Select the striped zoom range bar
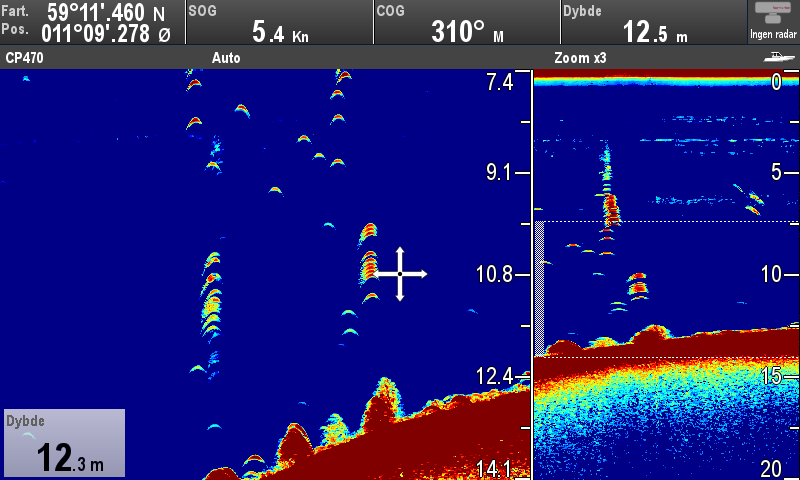Viewport: 800px width, 480px height. (539, 288)
